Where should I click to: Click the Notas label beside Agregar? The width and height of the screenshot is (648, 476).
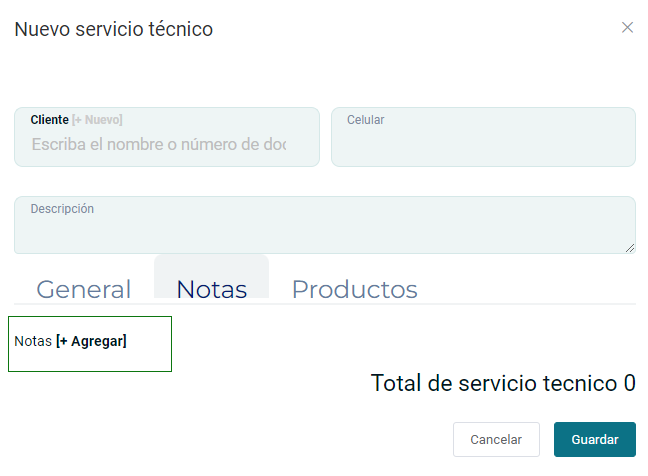point(33,341)
